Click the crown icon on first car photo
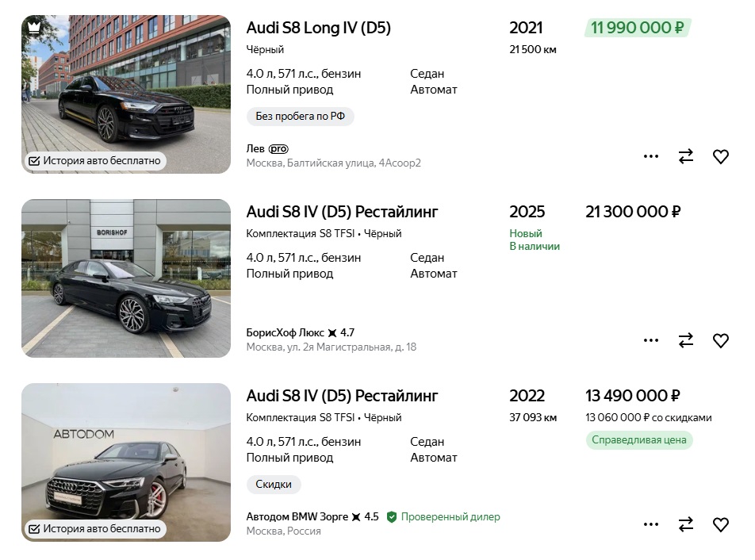 click(33, 28)
